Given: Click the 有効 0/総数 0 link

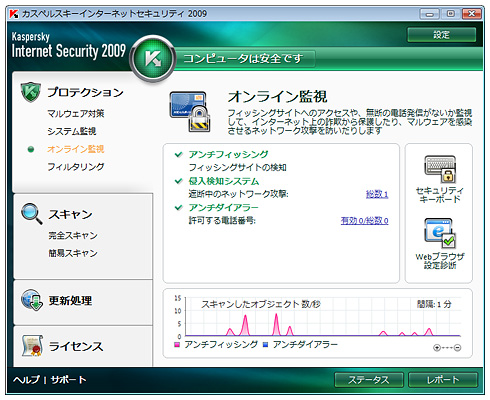Looking at the screenshot, I should pos(364,221).
